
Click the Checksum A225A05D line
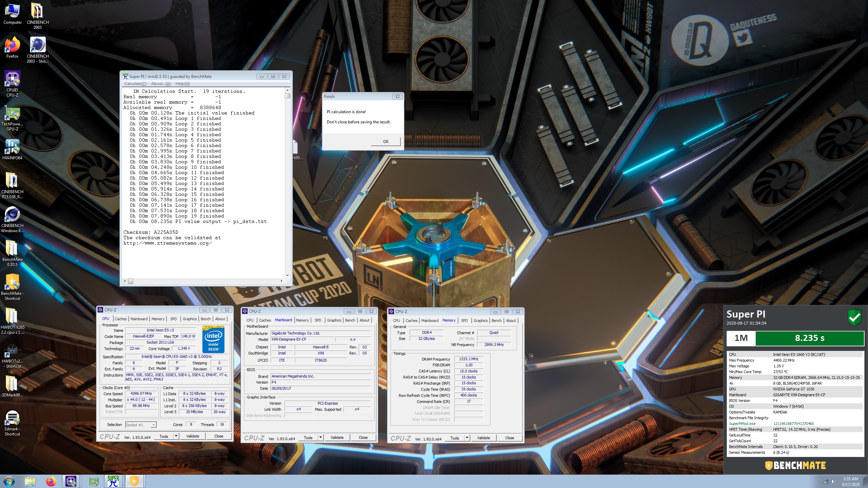(x=151, y=232)
